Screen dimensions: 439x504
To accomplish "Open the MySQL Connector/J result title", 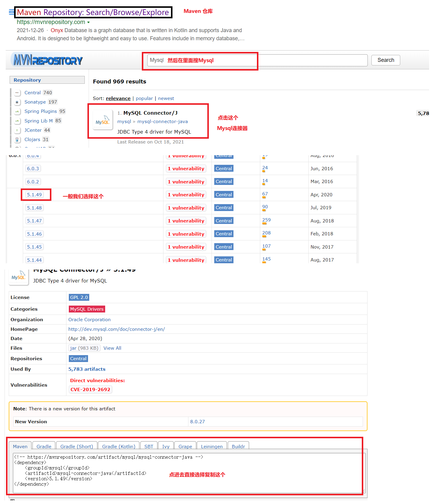I will (x=150, y=113).
